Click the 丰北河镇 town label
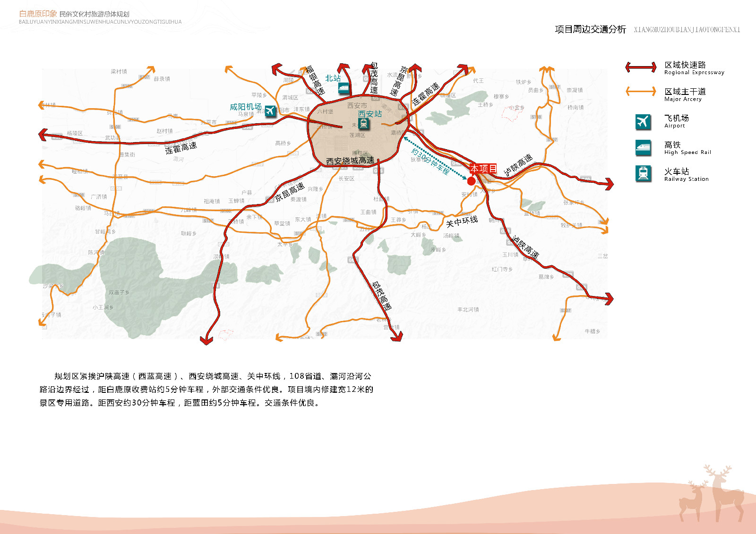Screen dimensions: 756x534 point(468,310)
